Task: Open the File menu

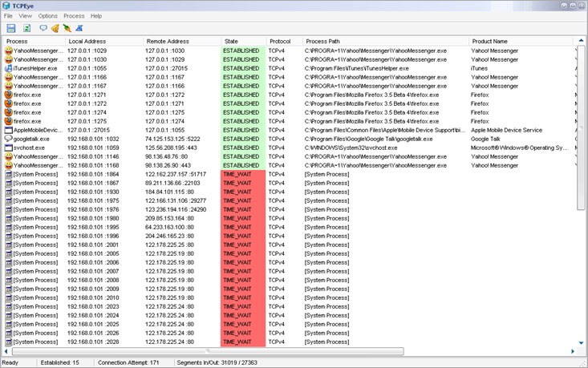Action: pyautogui.click(x=9, y=16)
